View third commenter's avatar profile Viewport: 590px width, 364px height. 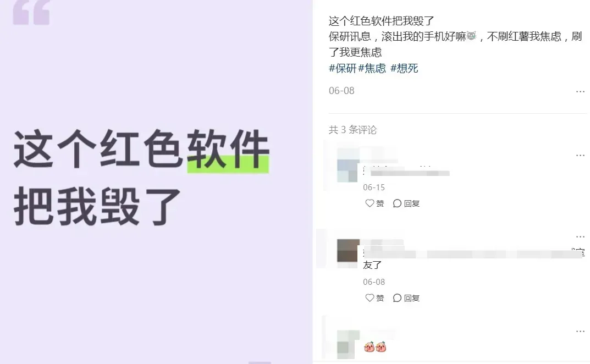348,344
